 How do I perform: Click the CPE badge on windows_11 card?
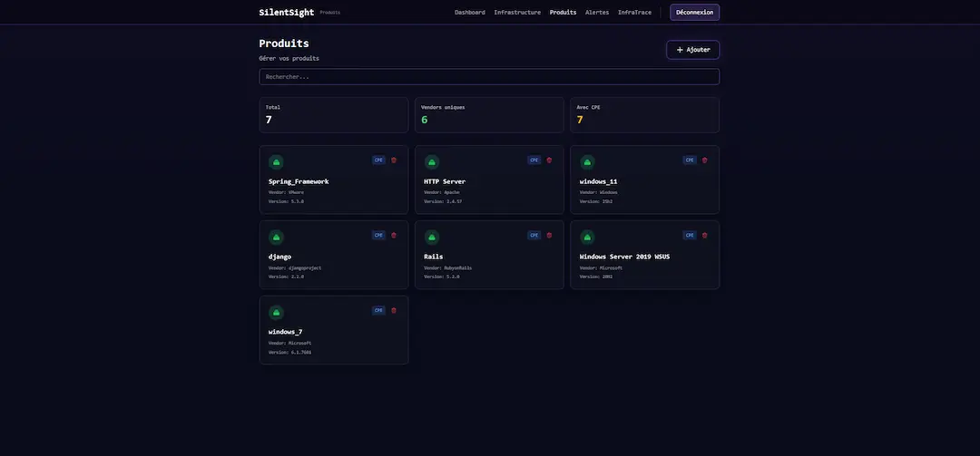(690, 160)
